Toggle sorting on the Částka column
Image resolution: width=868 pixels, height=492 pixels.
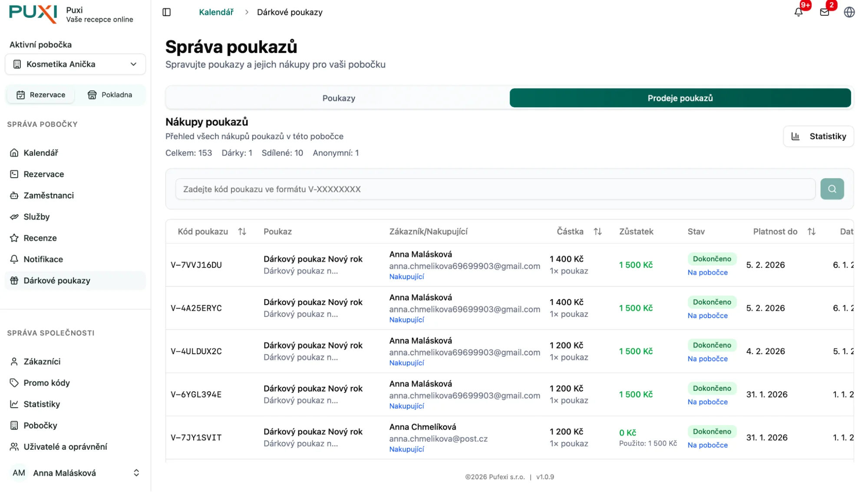click(x=598, y=231)
